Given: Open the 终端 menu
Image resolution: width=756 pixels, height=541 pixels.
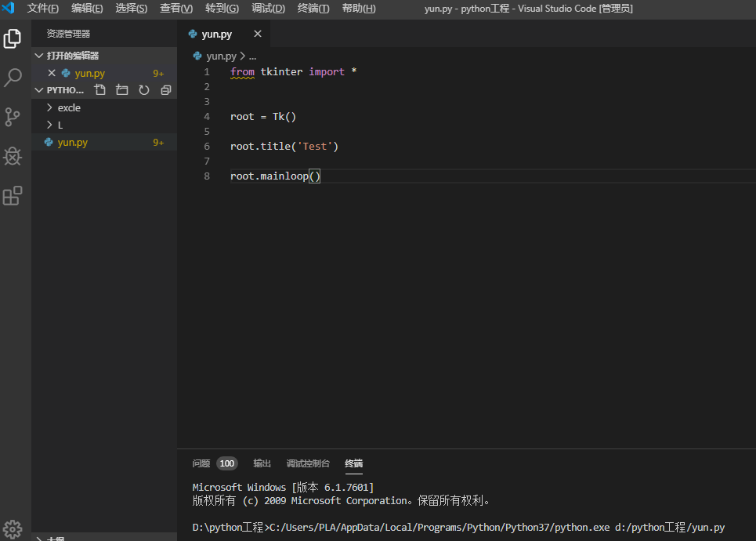Looking at the screenshot, I should [312, 9].
